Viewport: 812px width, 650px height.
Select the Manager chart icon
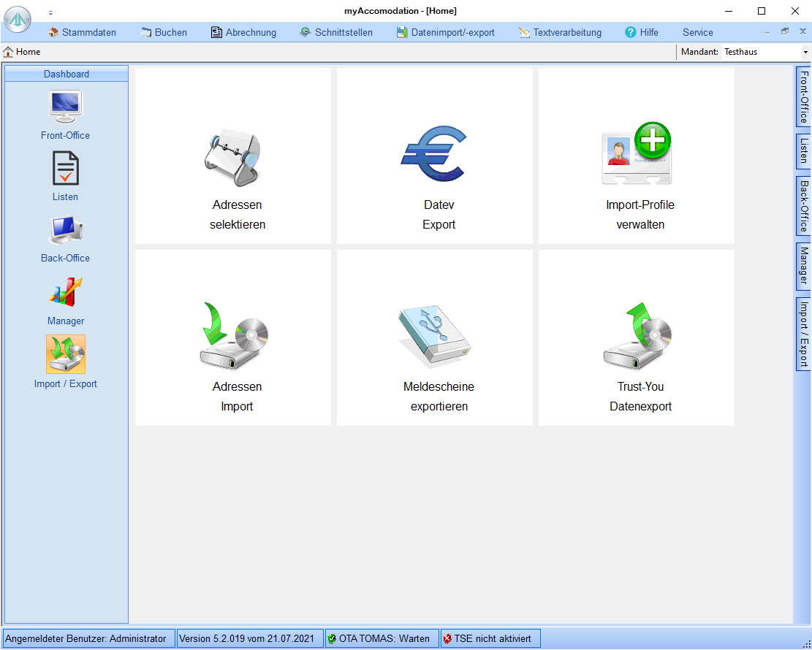65,292
